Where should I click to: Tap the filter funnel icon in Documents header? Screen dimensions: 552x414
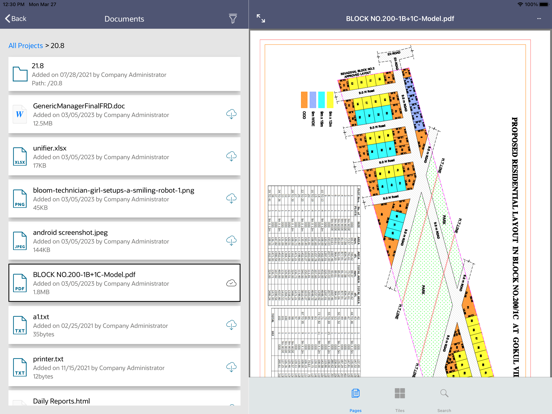click(233, 19)
